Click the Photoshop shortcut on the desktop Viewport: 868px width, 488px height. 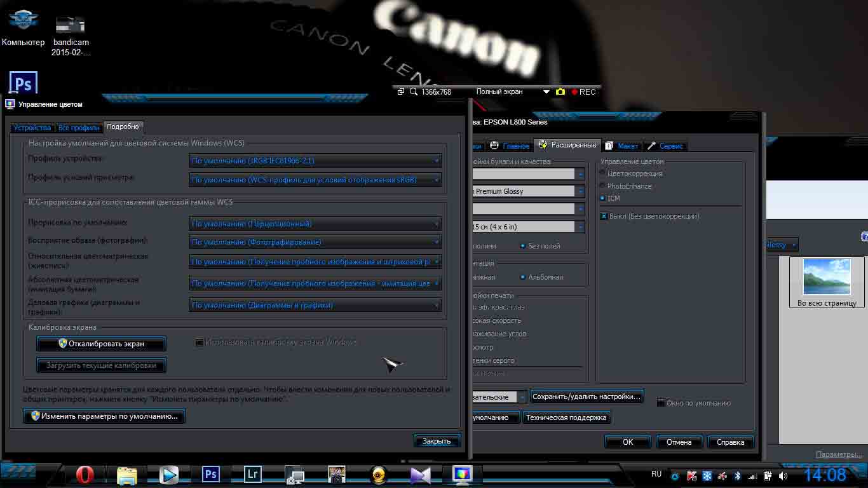point(24,83)
